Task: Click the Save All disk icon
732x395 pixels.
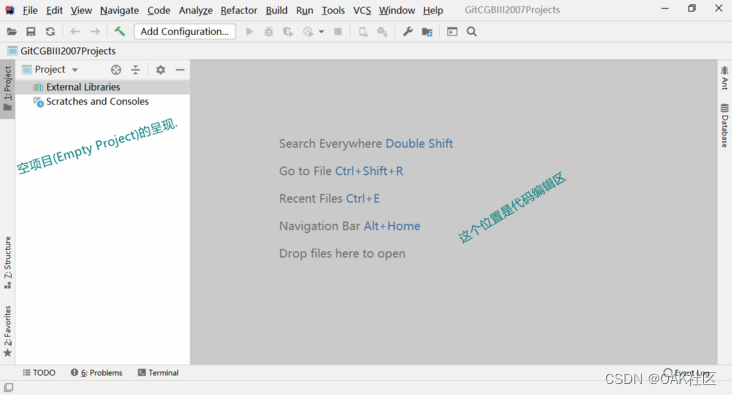Action: tap(31, 32)
